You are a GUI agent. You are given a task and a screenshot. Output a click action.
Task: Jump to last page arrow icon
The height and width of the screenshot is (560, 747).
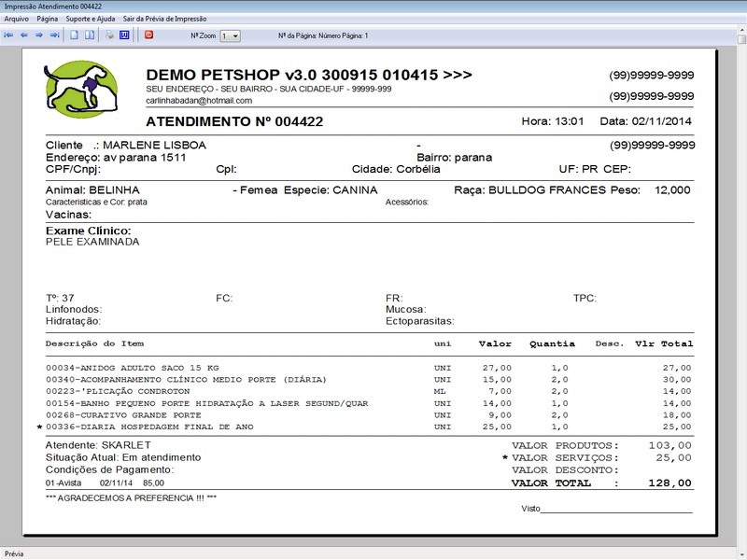pyautogui.click(x=55, y=35)
